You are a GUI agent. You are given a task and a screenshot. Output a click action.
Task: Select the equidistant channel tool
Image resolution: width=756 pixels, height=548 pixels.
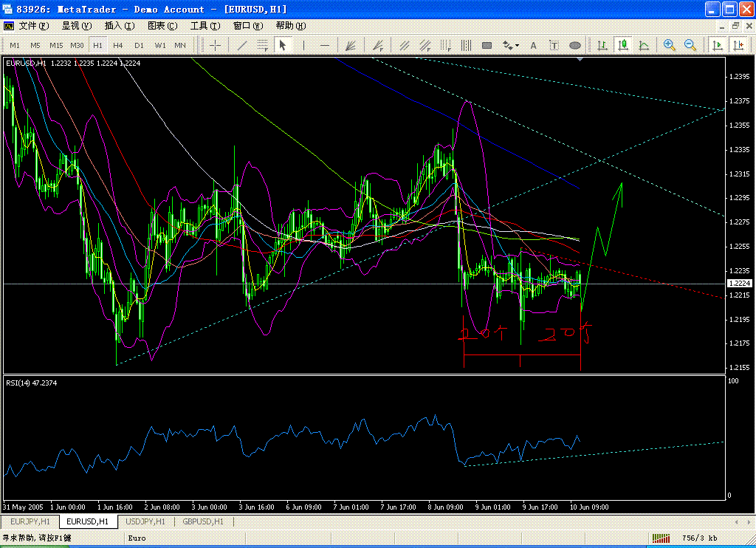405,45
